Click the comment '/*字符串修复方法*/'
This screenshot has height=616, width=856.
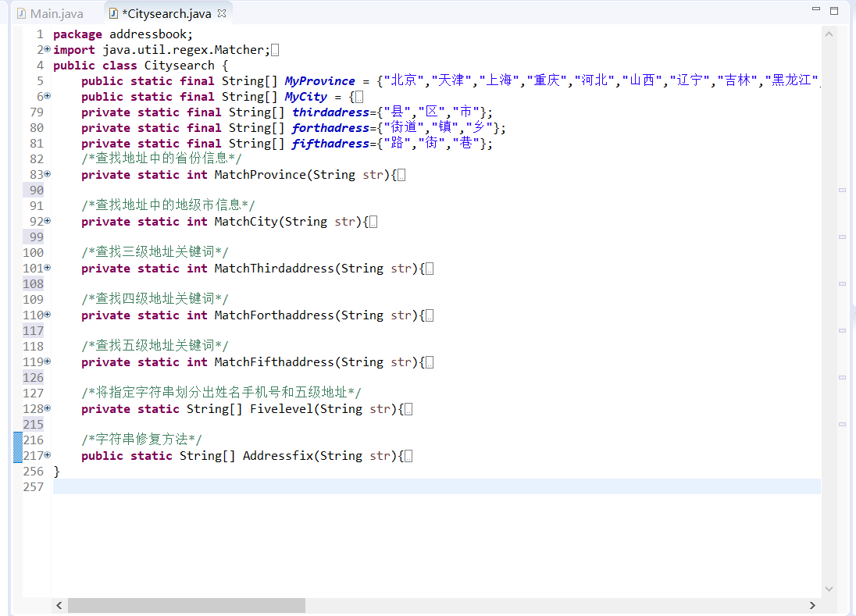coord(142,440)
